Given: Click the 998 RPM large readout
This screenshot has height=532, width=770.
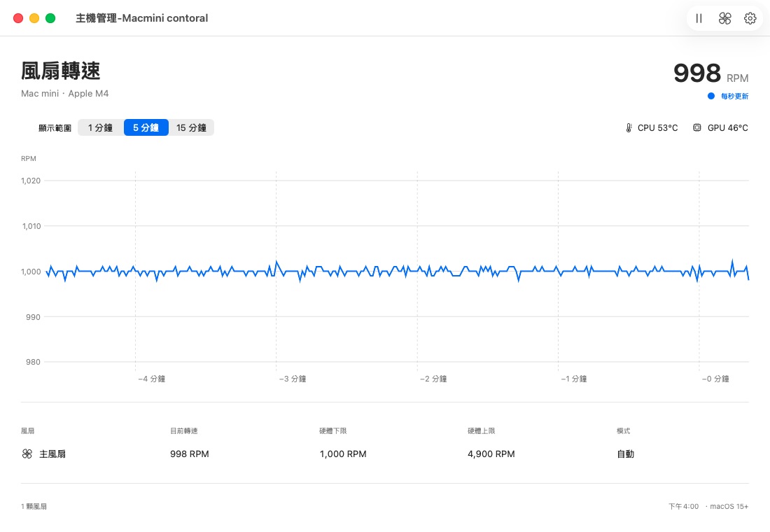Looking at the screenshot, I should click(710, 73).
